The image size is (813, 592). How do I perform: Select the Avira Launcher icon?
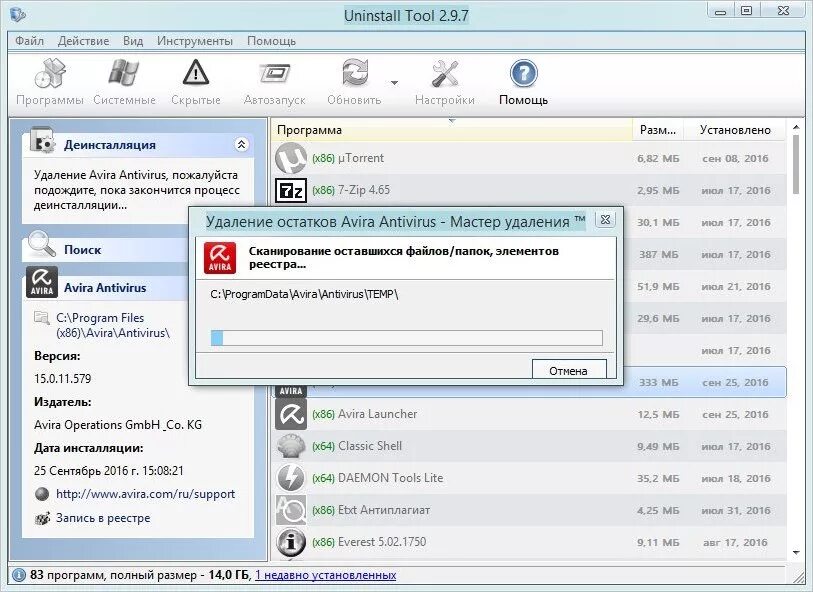coord(291,414)
